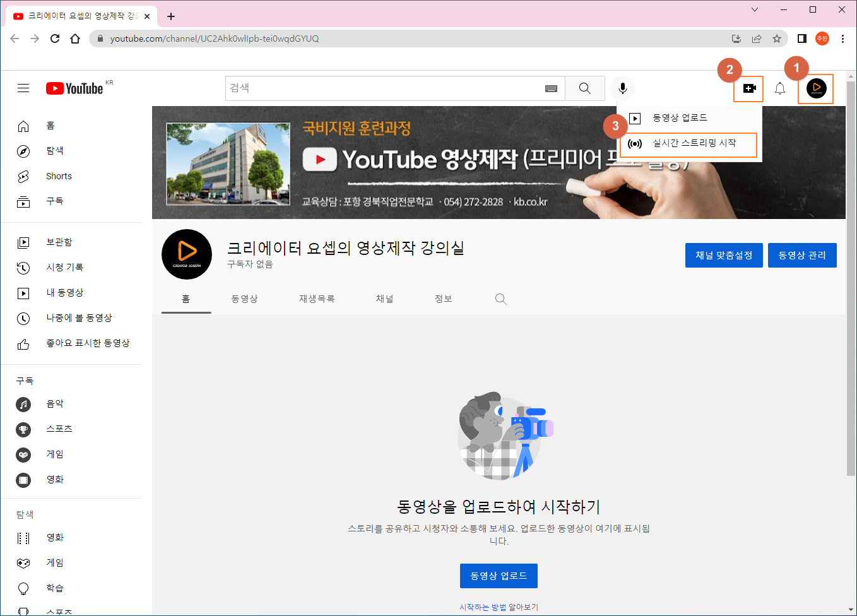Open 좋아요 표시한 동영상

[71, 343]
